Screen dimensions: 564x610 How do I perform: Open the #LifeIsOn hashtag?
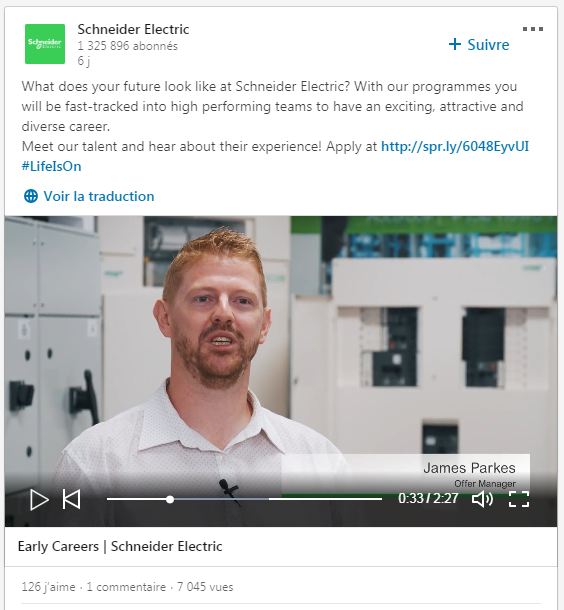point(52,167)
